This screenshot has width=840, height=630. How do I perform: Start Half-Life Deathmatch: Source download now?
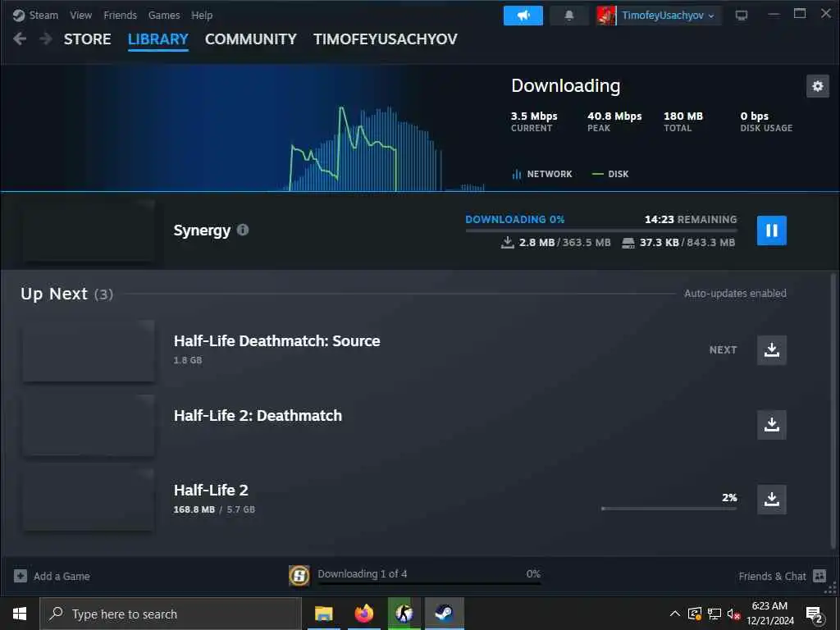[x=771, y=349]
